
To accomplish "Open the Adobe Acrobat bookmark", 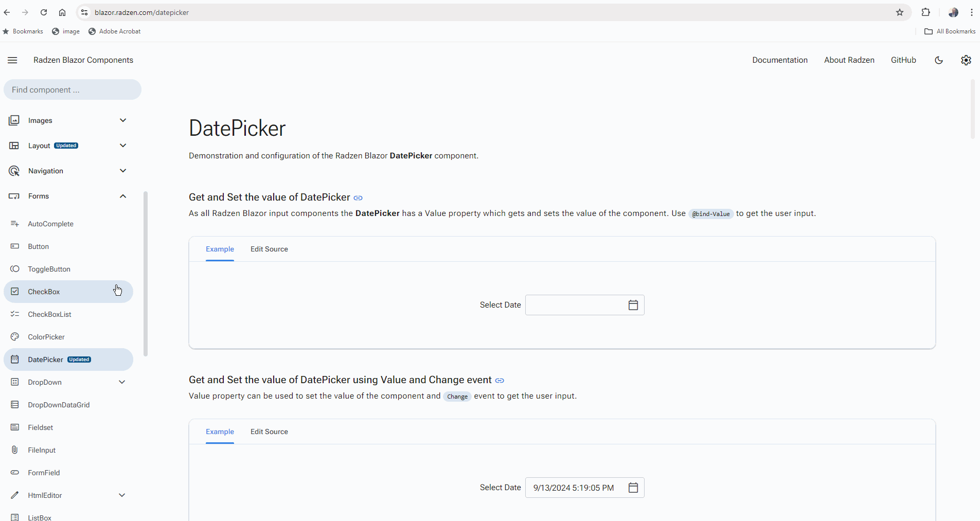I will pyautogui.click(x=115, y=31).
